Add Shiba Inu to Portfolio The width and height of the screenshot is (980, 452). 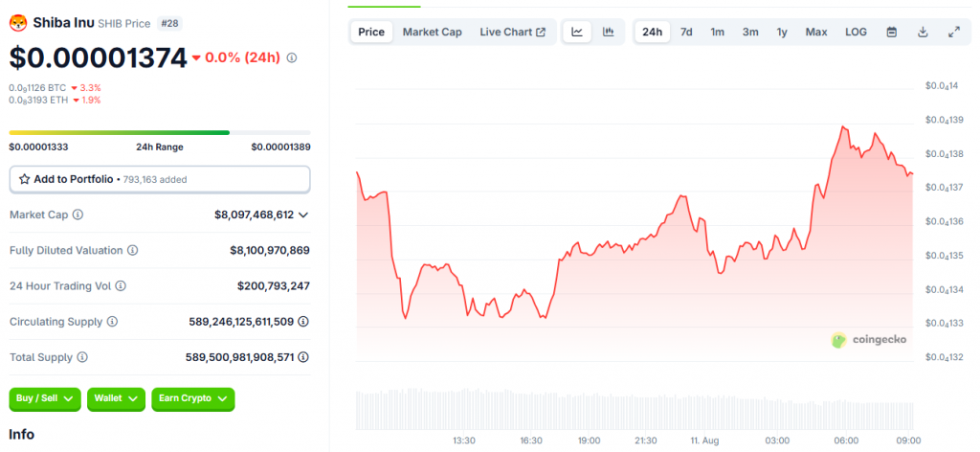coord(160,179)
